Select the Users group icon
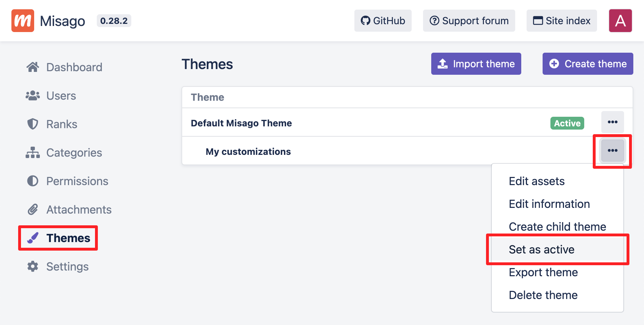644x325 pixels. pos(33,95)
